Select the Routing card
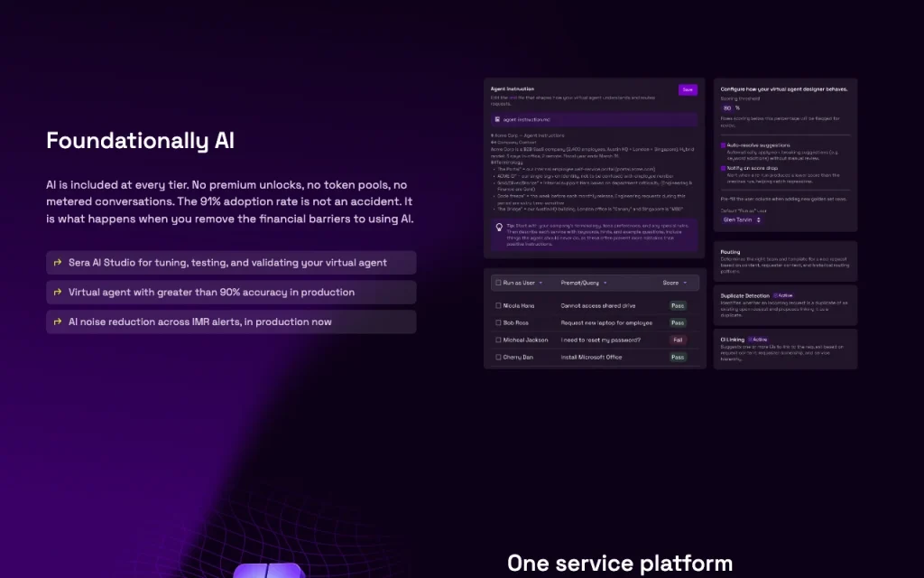Image resolution: width=924 pixels, height=578 pixels. [785, 261]
